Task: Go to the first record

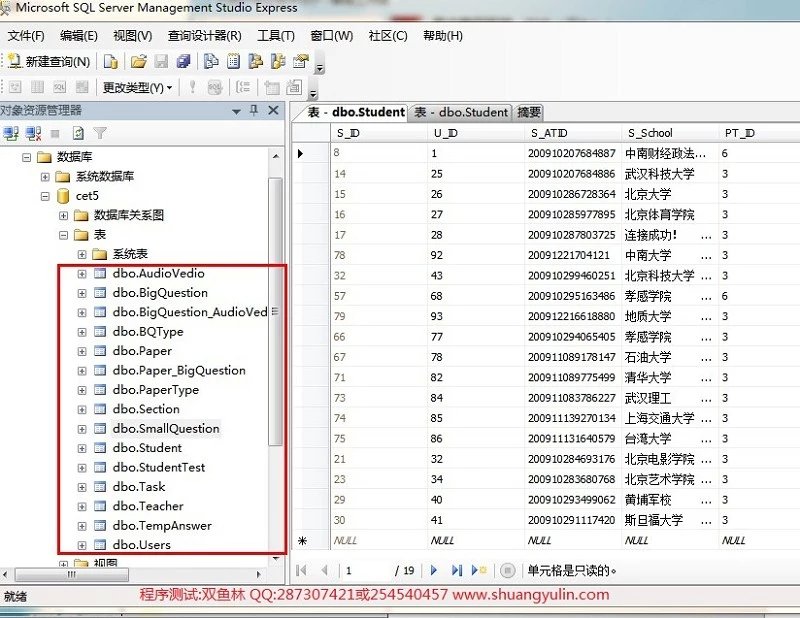Action: pos(301,570)
